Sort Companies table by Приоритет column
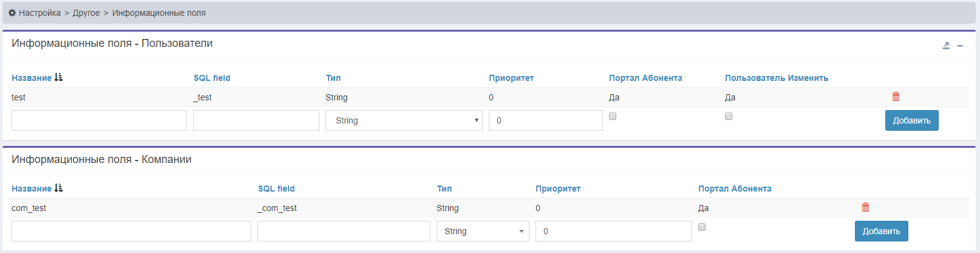Image resolution: width=980 pixels, height=253 pixels. [557, 189]
